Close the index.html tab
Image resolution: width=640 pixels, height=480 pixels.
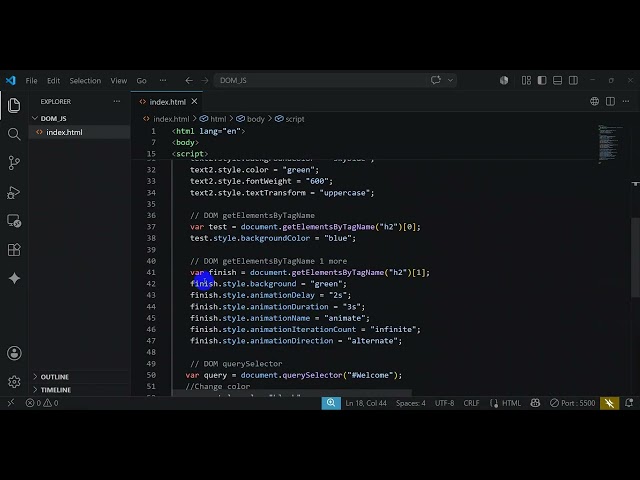tap(194, 101)
